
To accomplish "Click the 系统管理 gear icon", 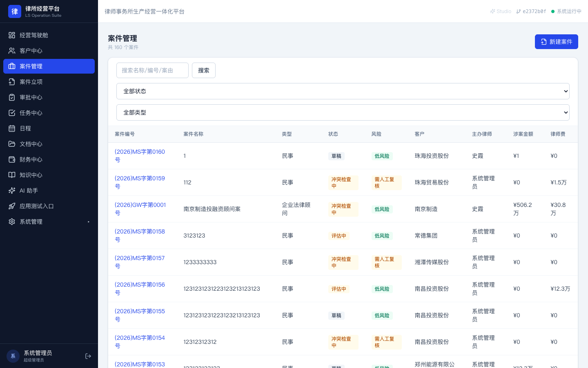I will click(12, 222).
